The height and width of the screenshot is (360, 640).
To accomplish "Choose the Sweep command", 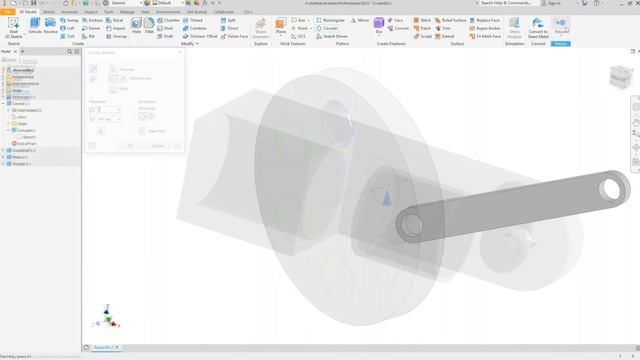I will pos(69,20).
